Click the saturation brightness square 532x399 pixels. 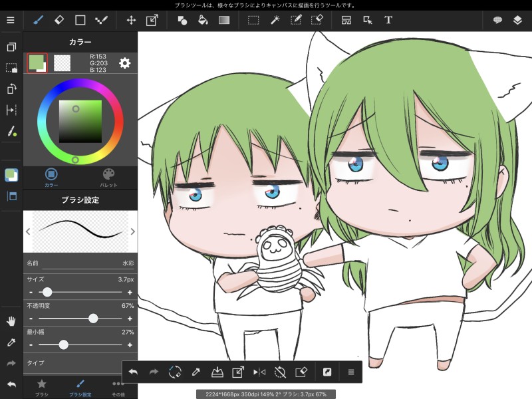pyautogui.click(x=80, y=122)
